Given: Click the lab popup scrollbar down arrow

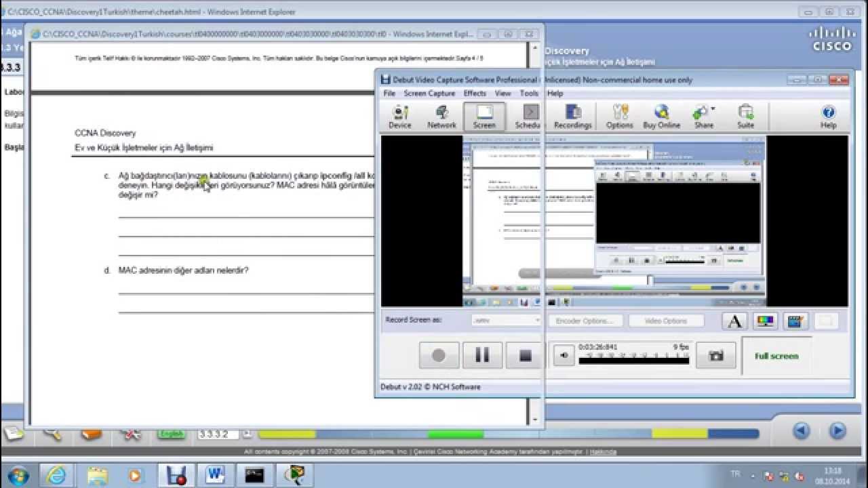Looking at the screenshot, I should [534, 420].
